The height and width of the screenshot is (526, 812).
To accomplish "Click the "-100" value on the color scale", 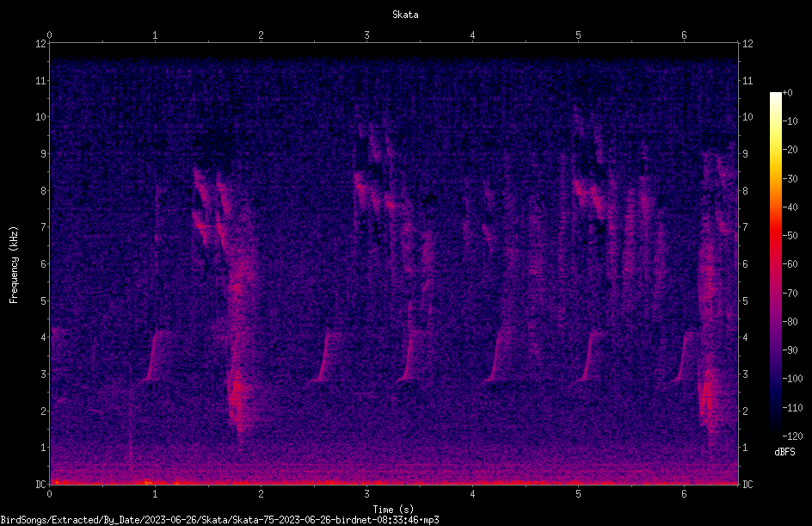I will click(x=792, y=379).
